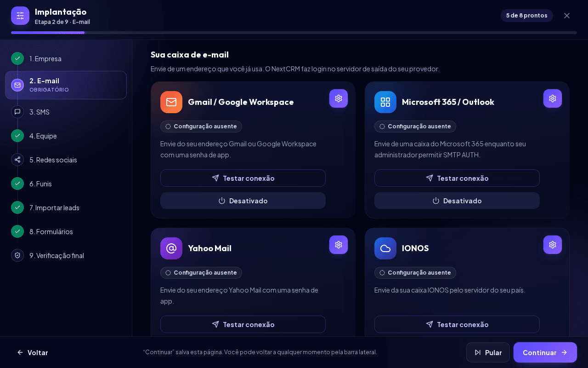Go to step 8. Formulários
The height and width of the screenshot is (368, 588).
tap(66, 231)
